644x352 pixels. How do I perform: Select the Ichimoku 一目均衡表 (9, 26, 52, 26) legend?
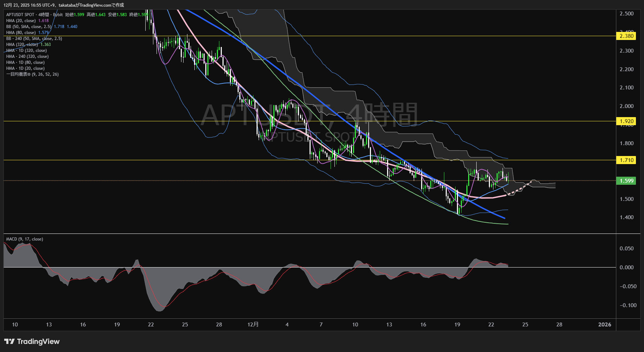coord(32,74)
